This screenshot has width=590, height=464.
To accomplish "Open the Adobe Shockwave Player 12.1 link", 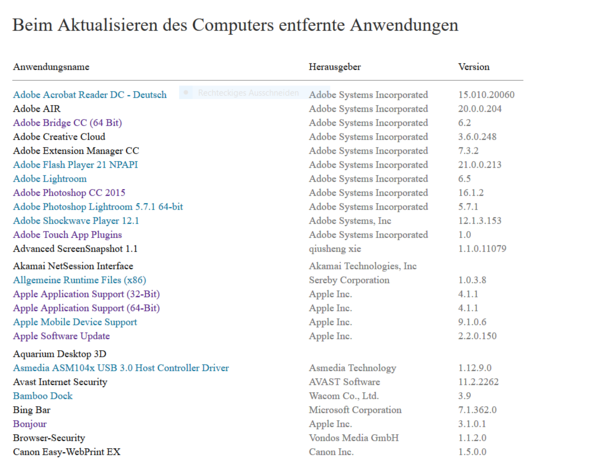I will [76, 221].
